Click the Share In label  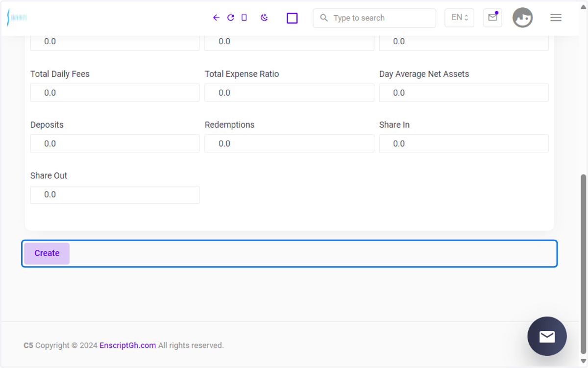394,125
